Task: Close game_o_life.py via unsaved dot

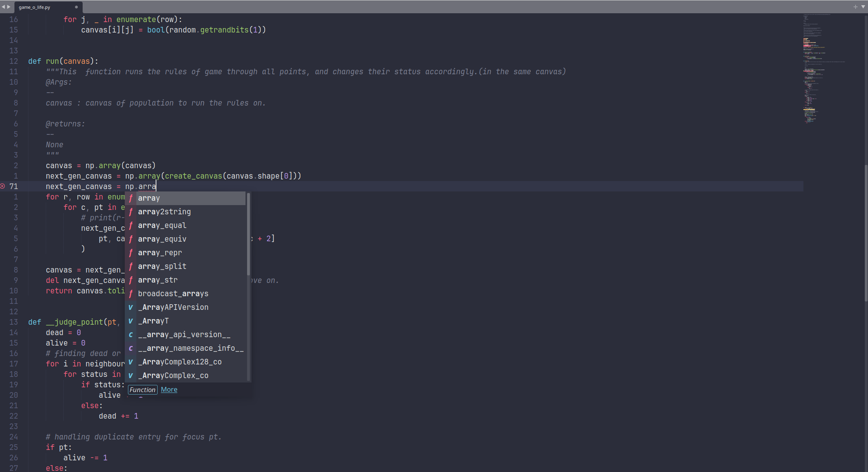Action: (x=76, y=7)
